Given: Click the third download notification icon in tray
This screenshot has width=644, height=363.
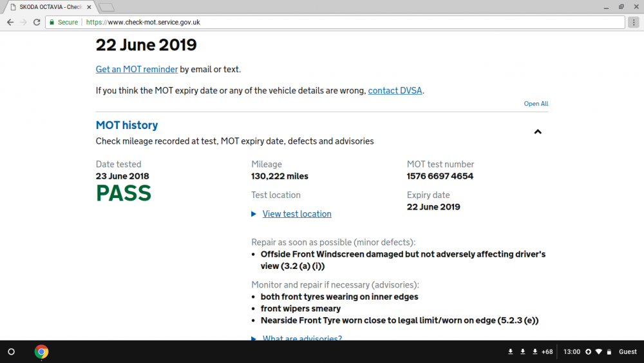Looking at the screenshot, I should 535,352.
